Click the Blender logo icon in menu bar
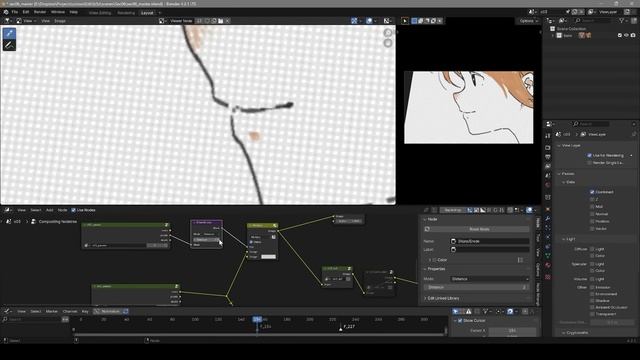This screenshot has height=360, width=640. pos(6,12)
